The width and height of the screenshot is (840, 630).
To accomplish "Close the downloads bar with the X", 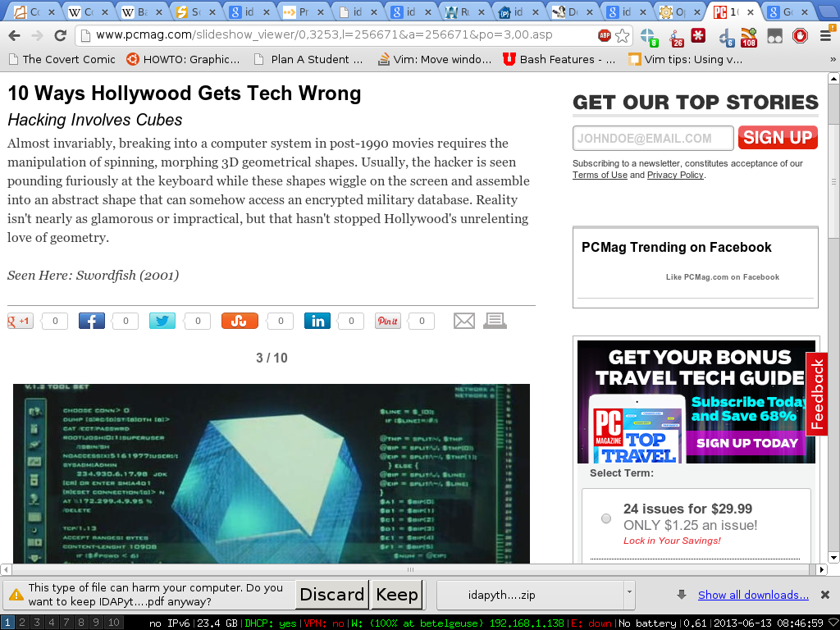I will 825,595.
